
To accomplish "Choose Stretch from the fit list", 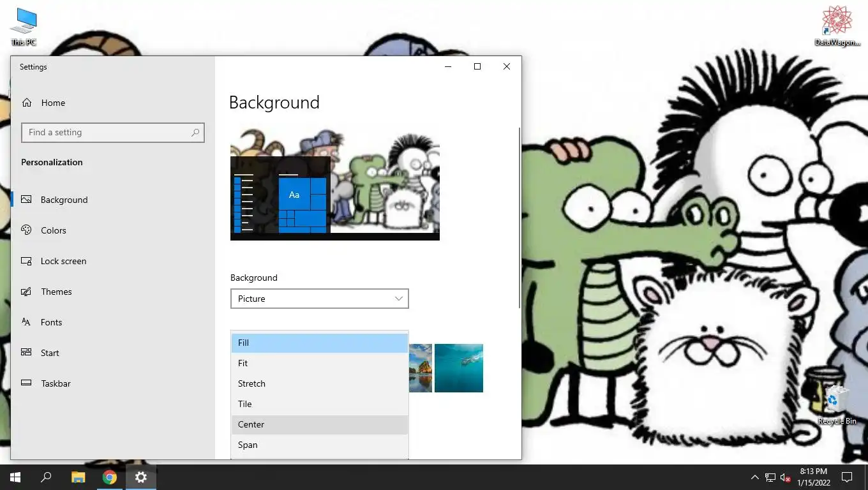I will tap(320, 383).
